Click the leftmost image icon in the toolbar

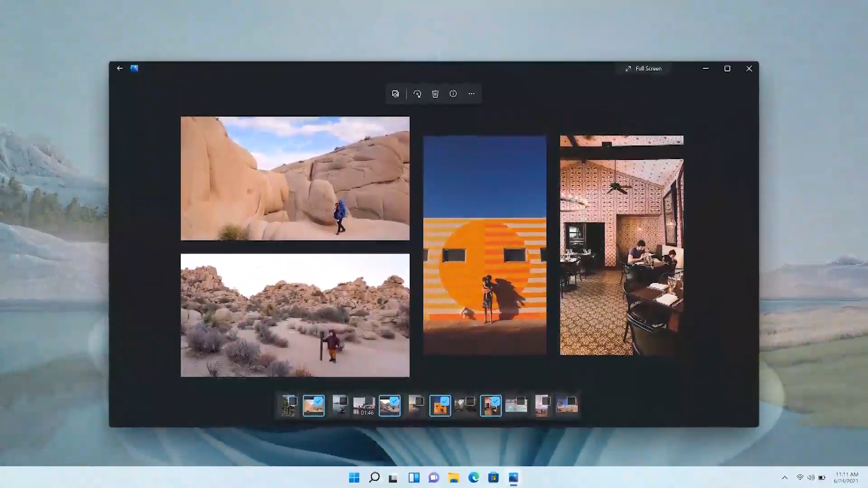pos(396,94)
